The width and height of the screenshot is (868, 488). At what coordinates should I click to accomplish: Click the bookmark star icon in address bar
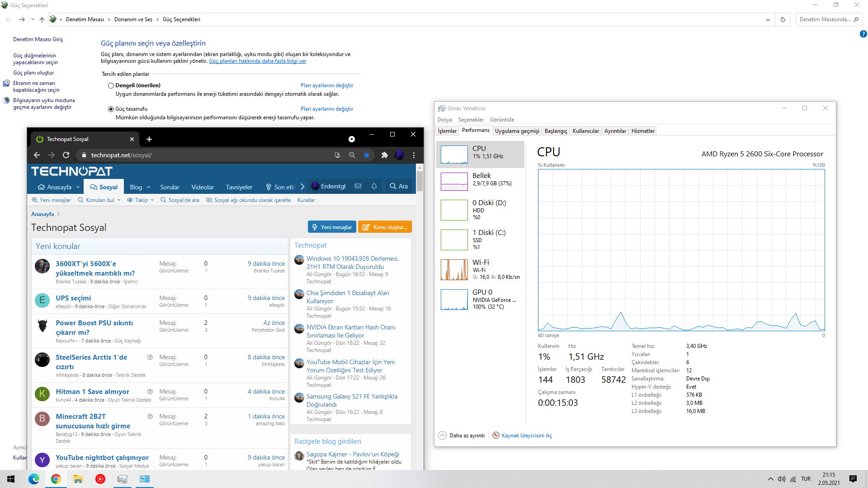coord(367,155)
